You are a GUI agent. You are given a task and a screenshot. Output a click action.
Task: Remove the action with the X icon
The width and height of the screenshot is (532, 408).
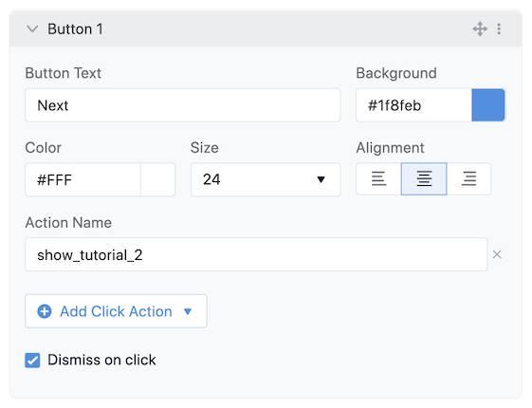pos(497,254)
